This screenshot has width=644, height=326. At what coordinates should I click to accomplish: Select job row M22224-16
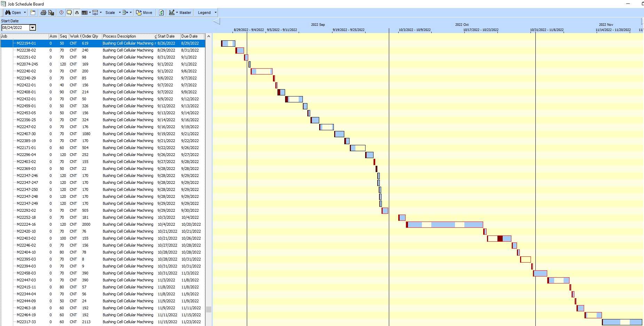[x=26, y=224]
